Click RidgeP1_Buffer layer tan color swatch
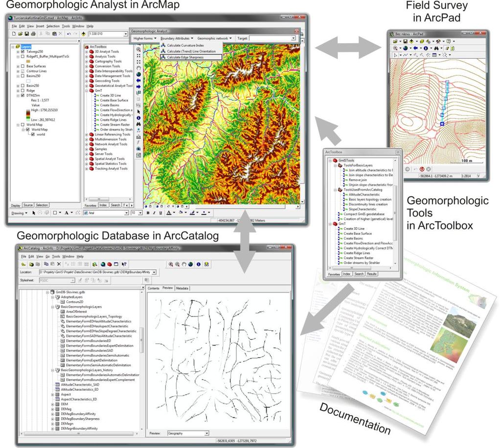501x448 pixels. point(28,61)
